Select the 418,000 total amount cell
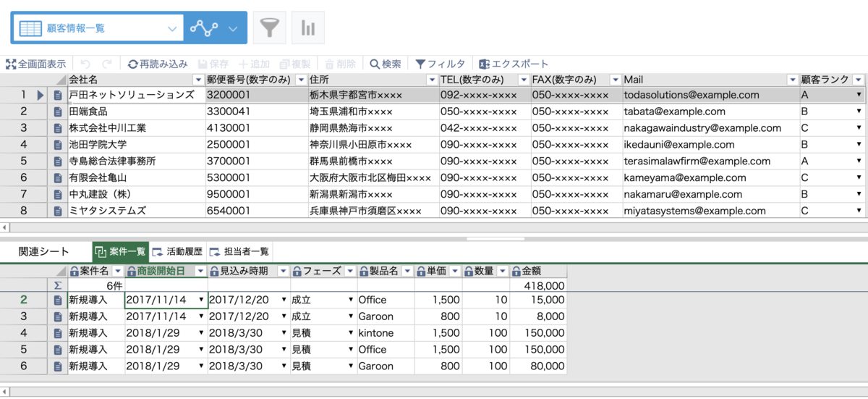The image size is (868, 399). click(x=538, y=286)
